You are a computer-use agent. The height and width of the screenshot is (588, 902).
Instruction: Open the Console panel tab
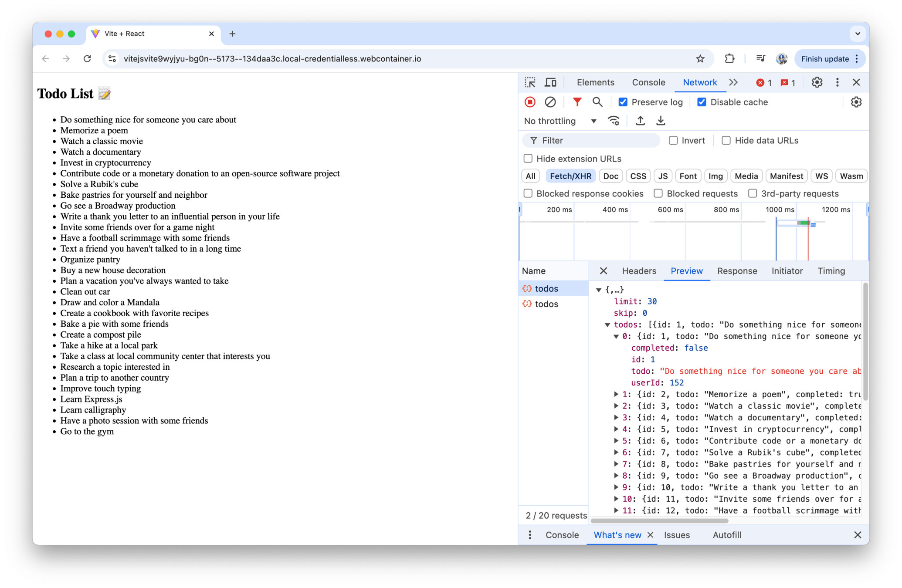(x=648, y=82)
